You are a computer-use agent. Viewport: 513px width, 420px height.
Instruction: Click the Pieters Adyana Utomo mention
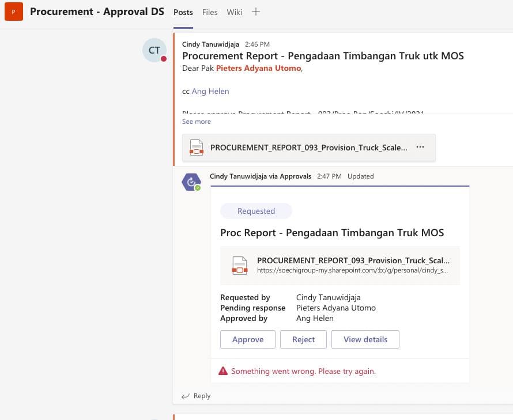click(258, 68)
